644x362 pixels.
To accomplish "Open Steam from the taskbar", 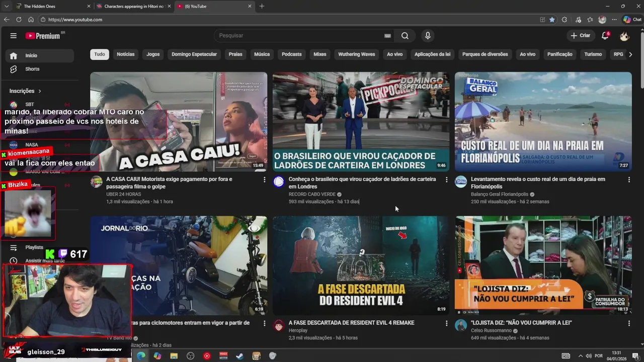I will (239, 356).
